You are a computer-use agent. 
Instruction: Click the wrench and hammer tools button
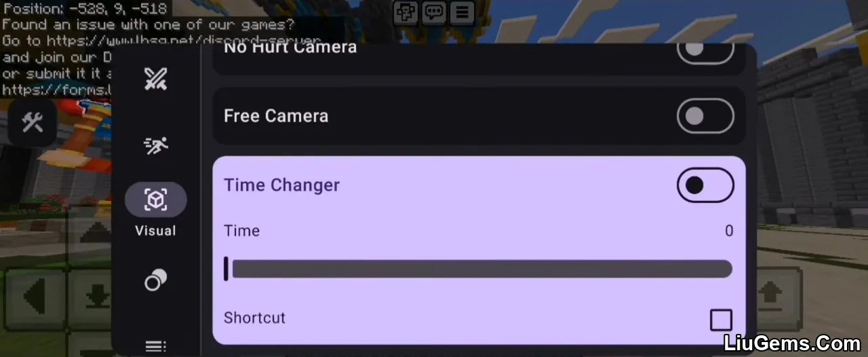(32, 123)
